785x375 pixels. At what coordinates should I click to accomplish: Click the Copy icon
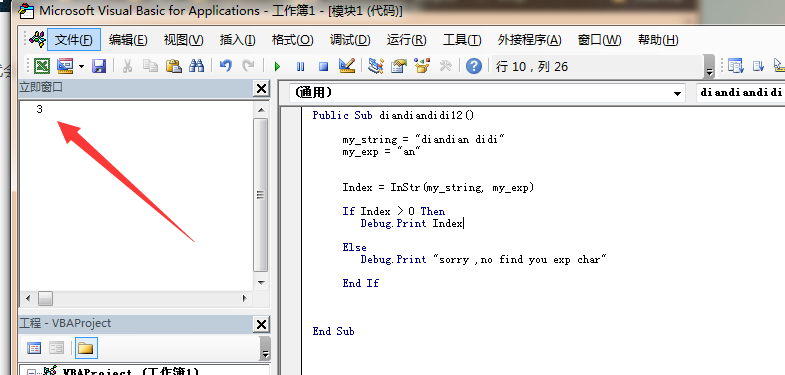[150, 66]
